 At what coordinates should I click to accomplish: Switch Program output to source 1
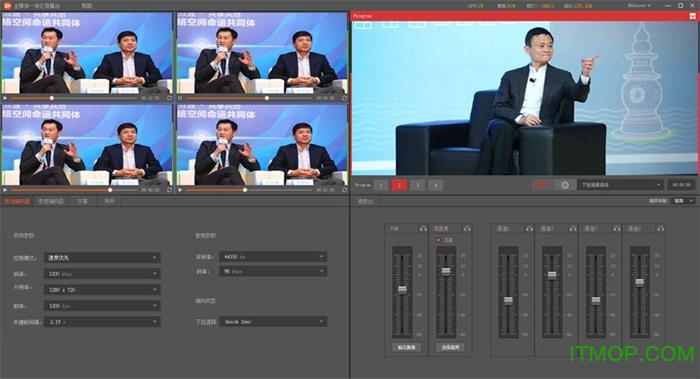[x=381, y=185]
